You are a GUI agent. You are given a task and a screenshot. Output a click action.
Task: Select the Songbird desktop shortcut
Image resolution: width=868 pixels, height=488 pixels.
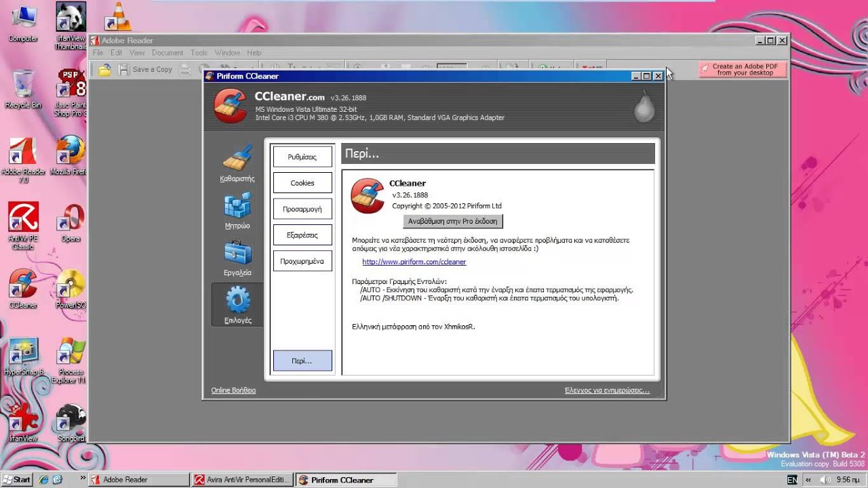(x=71, y=422)
